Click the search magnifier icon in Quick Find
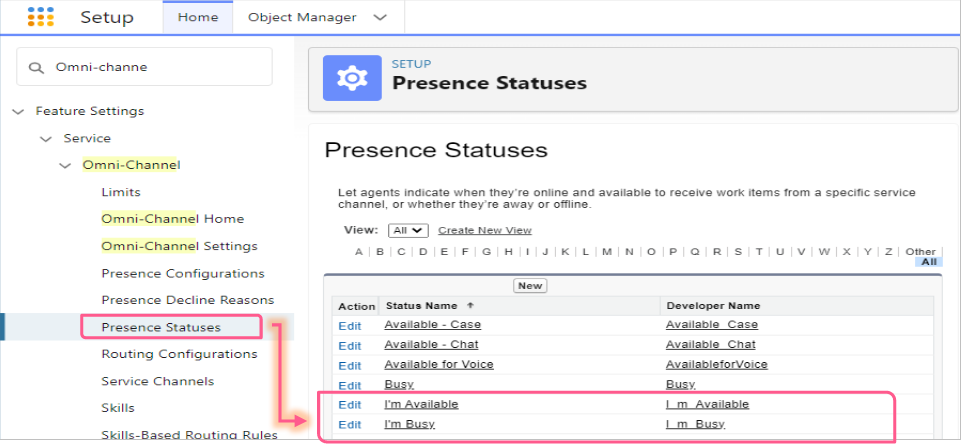Viewport: 962px width, 445px height. 37,67
